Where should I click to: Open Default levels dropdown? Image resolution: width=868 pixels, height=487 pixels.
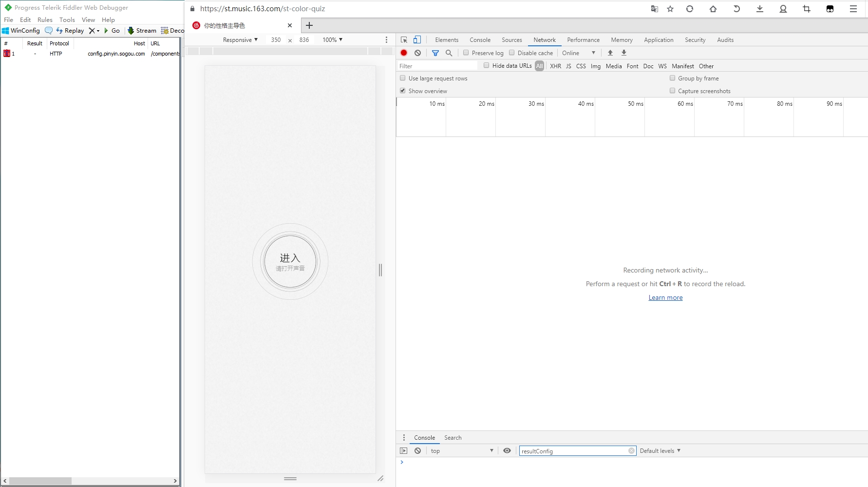click(x=660, y=451)
